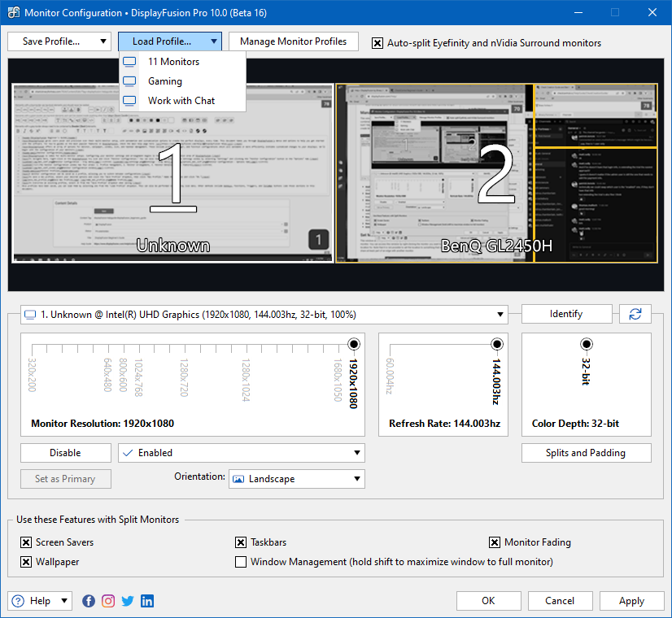Click the refresh monitors icon button
The width and height of the screenshot is (672, 618).
pos(635,314)
